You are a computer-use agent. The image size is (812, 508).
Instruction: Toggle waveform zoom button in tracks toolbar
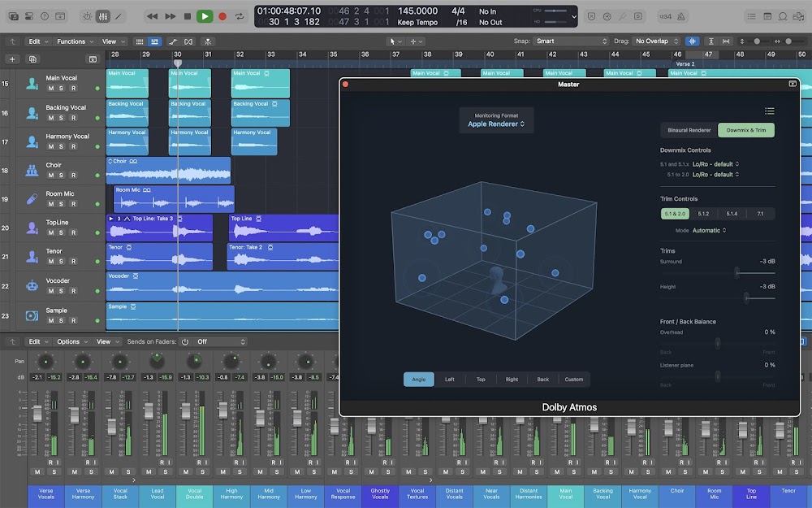click(693, 41)
